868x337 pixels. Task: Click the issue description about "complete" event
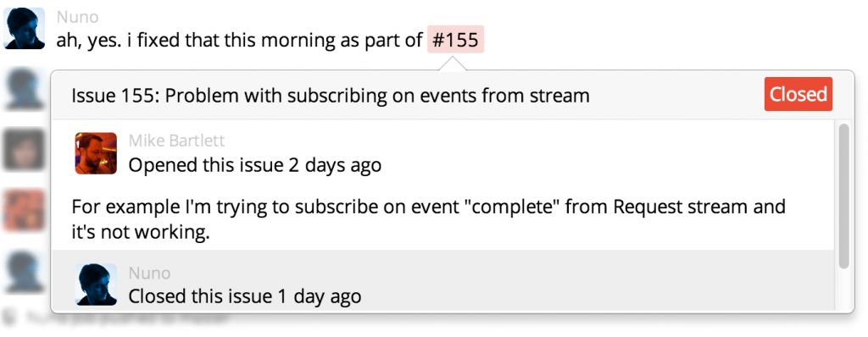coord(428,219)
